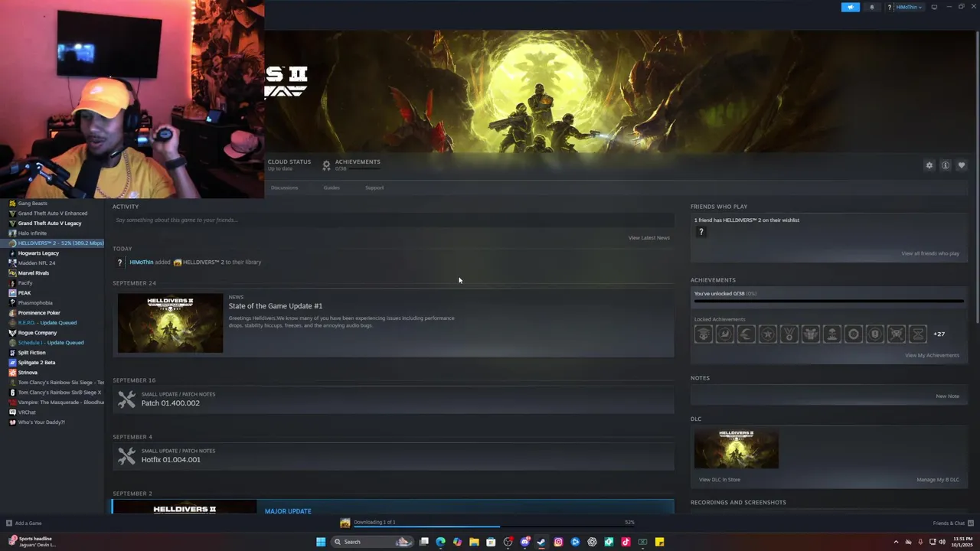
Task: Click the achievements progress bar
Action: [x=828, y=301]
